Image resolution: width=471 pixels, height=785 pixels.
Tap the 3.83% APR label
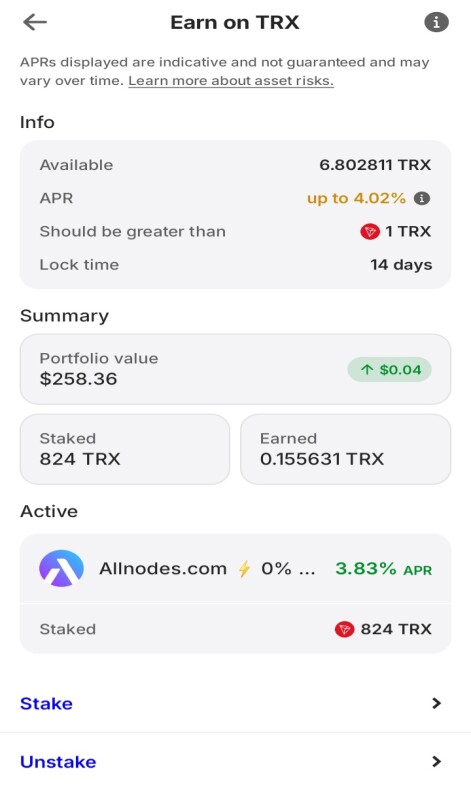pos(383,569)
